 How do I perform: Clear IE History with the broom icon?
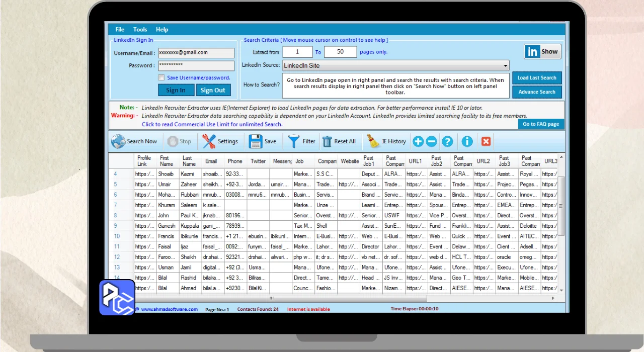(373, 142)
